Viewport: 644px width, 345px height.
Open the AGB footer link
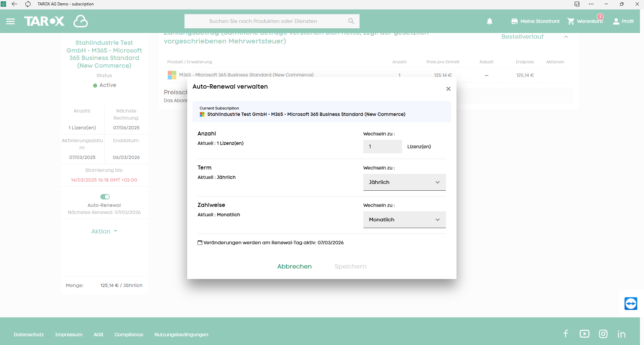98,335
